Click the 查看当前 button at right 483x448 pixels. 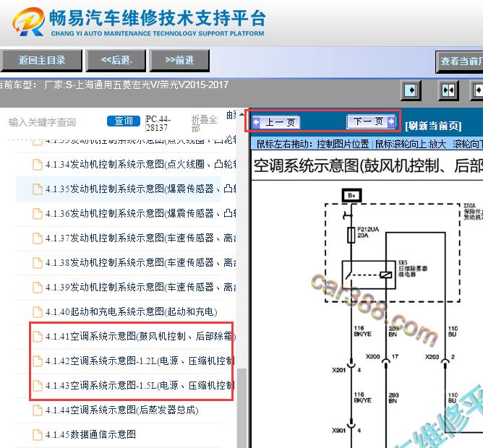point(460,61)
